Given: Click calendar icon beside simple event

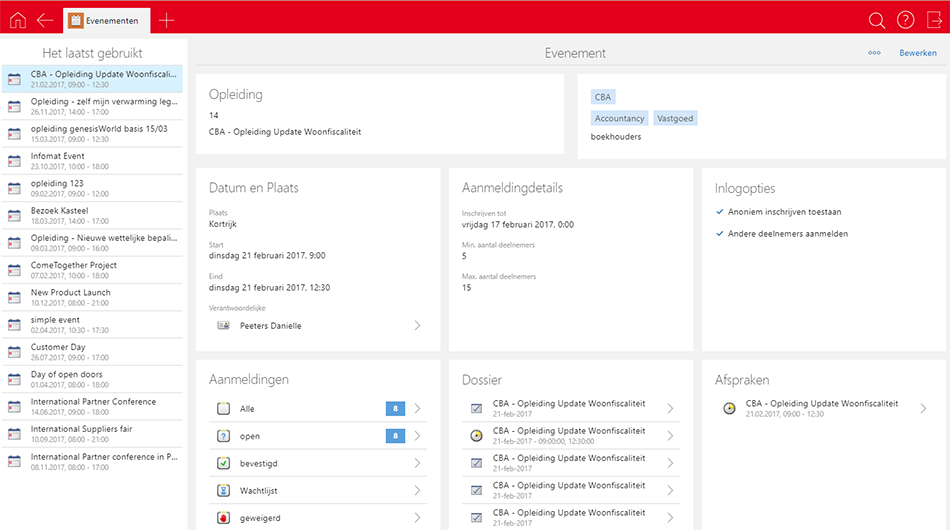Looking at the screenshot, I should click(14, 325).
